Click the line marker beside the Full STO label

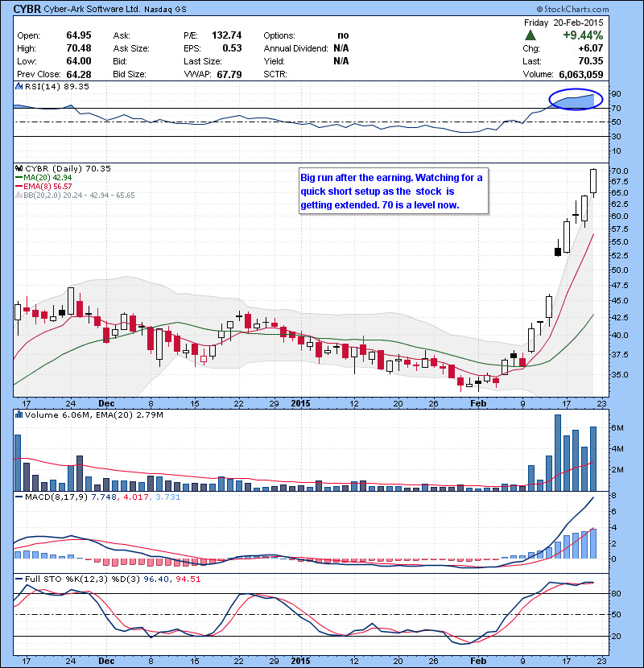pos(19,579)
